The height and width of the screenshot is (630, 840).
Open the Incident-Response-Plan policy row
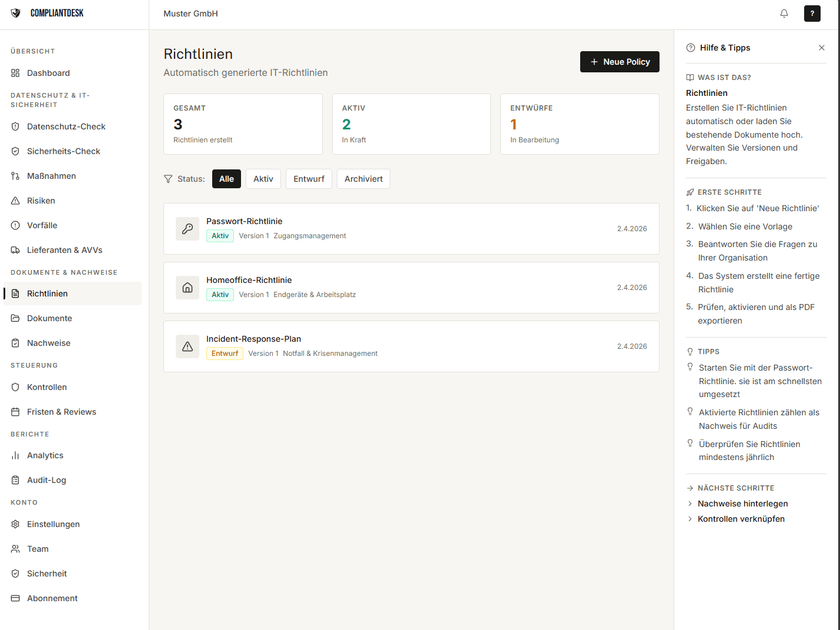411,346
